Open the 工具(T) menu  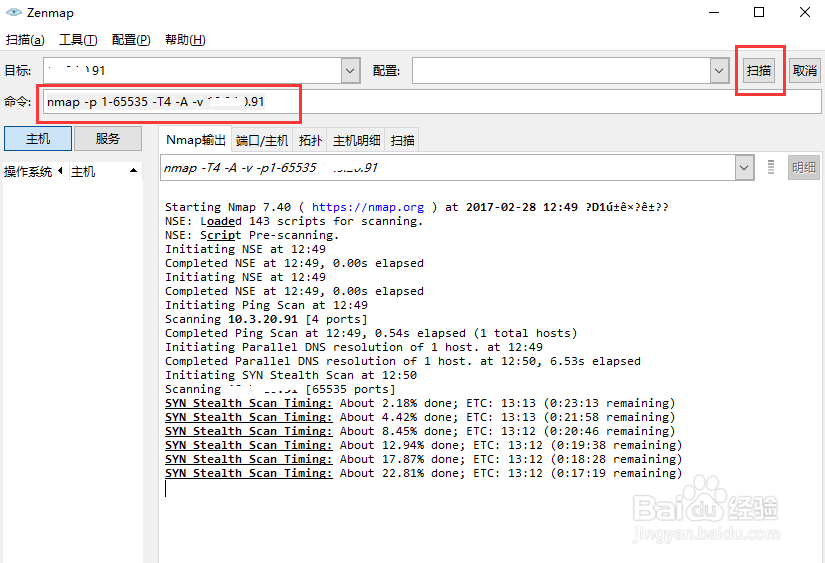(78, 39)
